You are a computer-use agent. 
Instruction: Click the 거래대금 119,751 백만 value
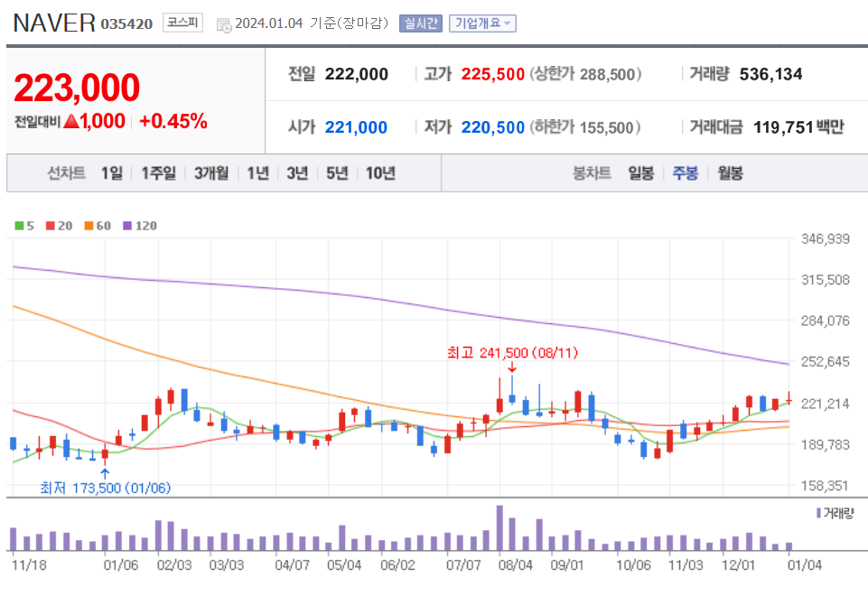pos(798,127)
